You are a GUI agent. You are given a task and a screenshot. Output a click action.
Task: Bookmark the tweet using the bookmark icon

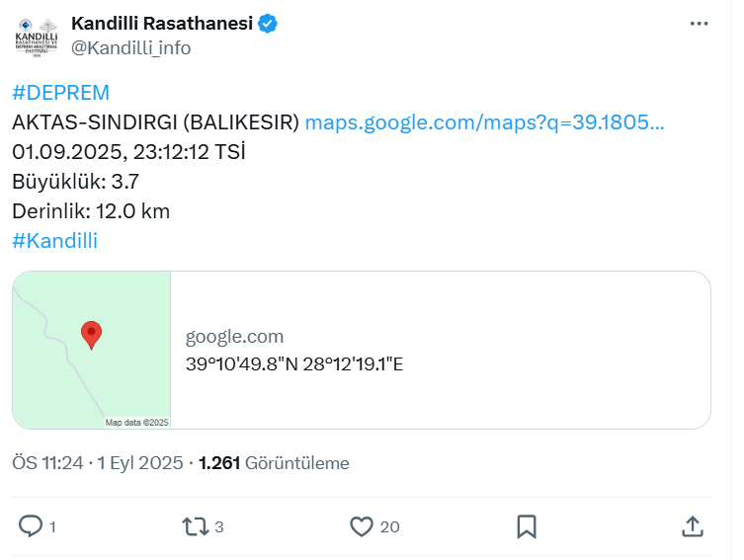[x=527, y=526]
